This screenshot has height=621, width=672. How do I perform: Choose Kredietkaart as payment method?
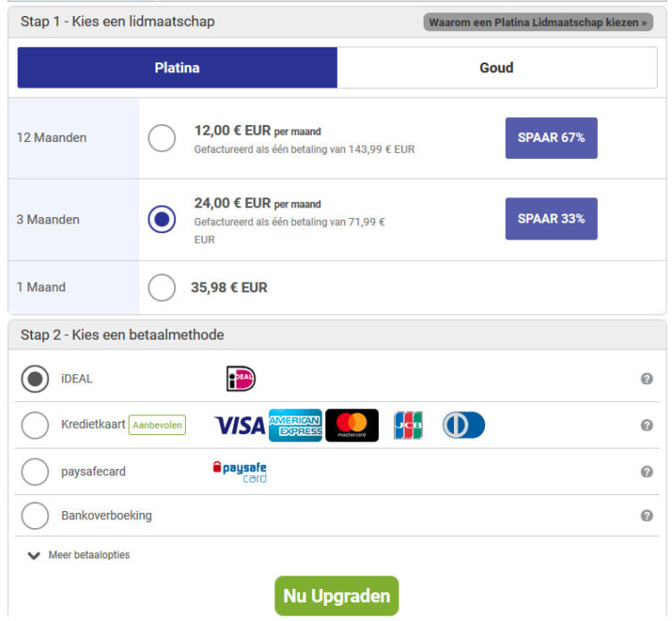coord(35,425)
